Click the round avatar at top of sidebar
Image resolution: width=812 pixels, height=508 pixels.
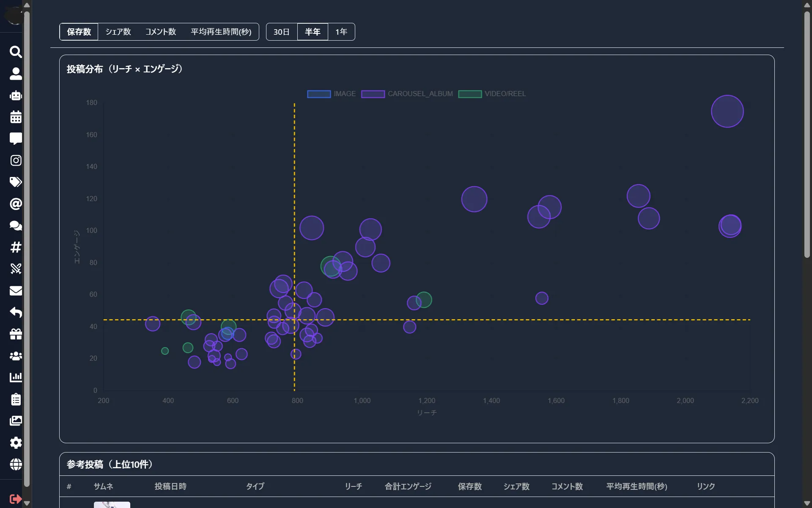click(14, 16)
